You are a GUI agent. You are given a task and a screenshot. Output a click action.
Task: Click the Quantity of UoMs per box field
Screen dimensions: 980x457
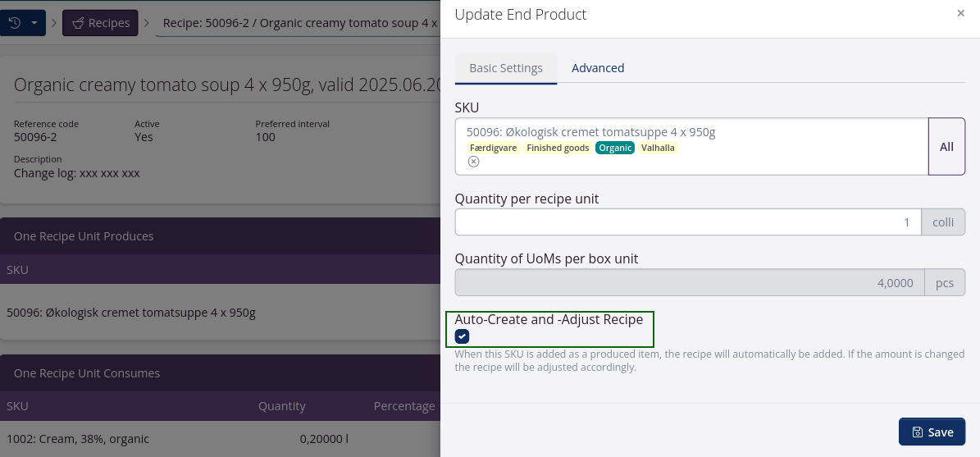tap(689, 282)
